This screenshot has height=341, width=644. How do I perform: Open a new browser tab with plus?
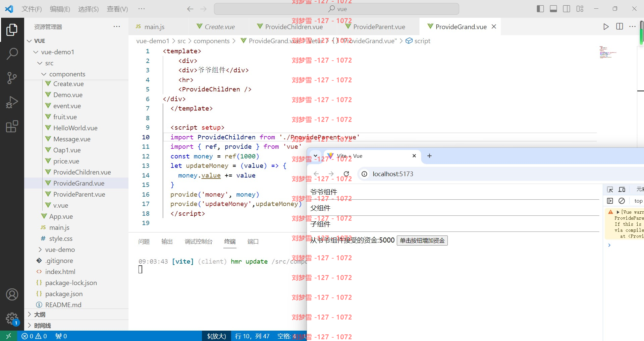click(x=429, y=156)
